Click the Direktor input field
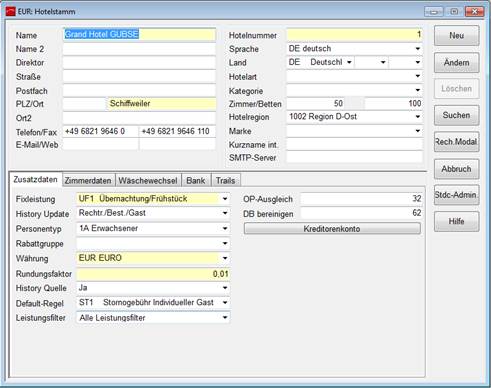The width and height of the screenshot is (491, 388). click(139, 62)
